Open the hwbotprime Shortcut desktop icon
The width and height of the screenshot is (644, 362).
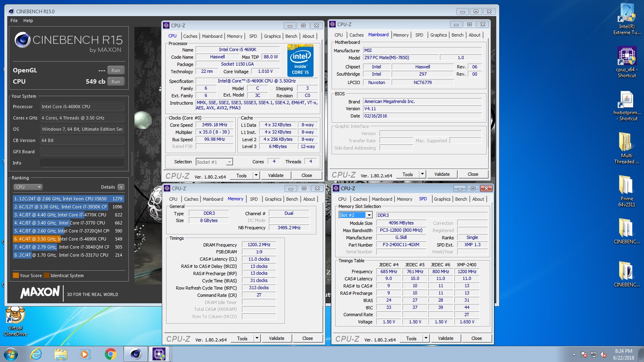627,106
